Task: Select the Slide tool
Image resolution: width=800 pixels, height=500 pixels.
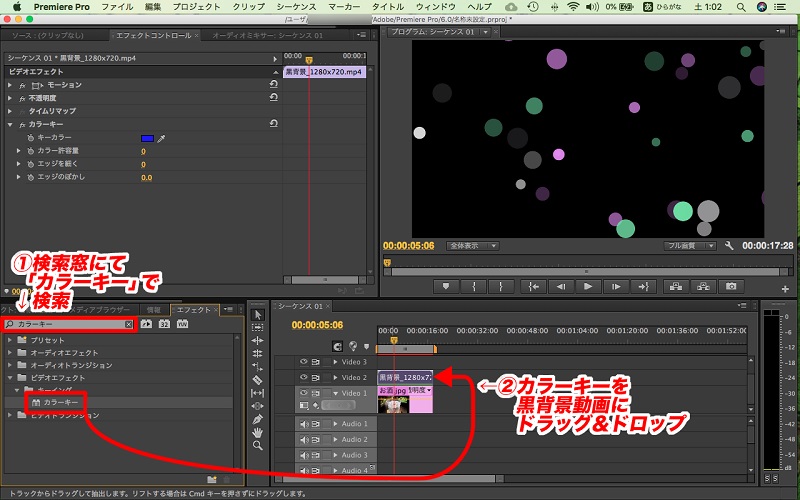Action: [258, 406]
